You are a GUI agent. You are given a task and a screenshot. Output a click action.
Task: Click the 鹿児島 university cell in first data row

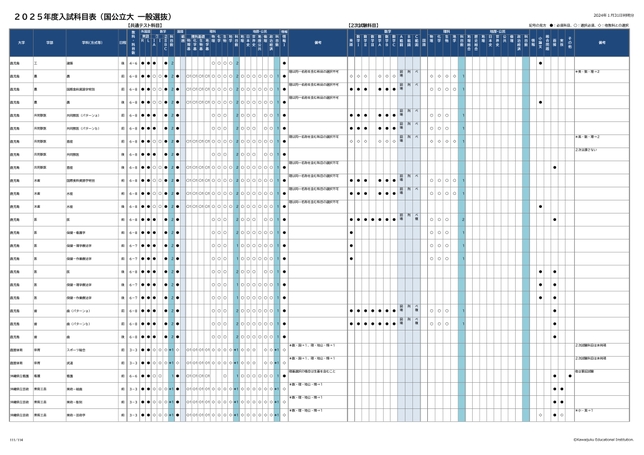(17, 62)
